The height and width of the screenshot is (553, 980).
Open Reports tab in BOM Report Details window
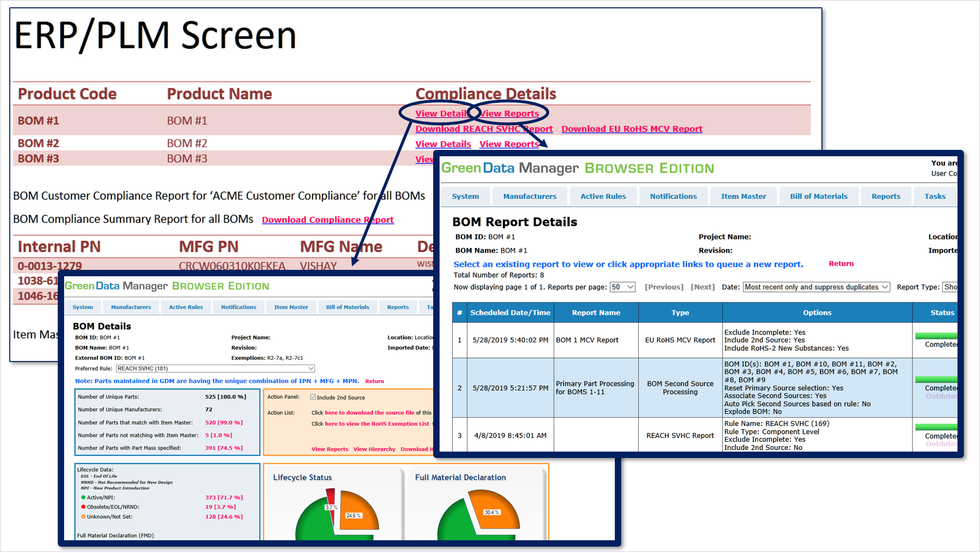pyautogui.click(x=886, y=196)
